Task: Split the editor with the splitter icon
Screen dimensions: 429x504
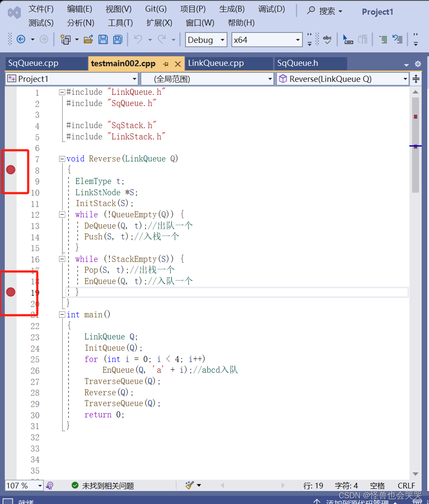Action: coord(416,79)
